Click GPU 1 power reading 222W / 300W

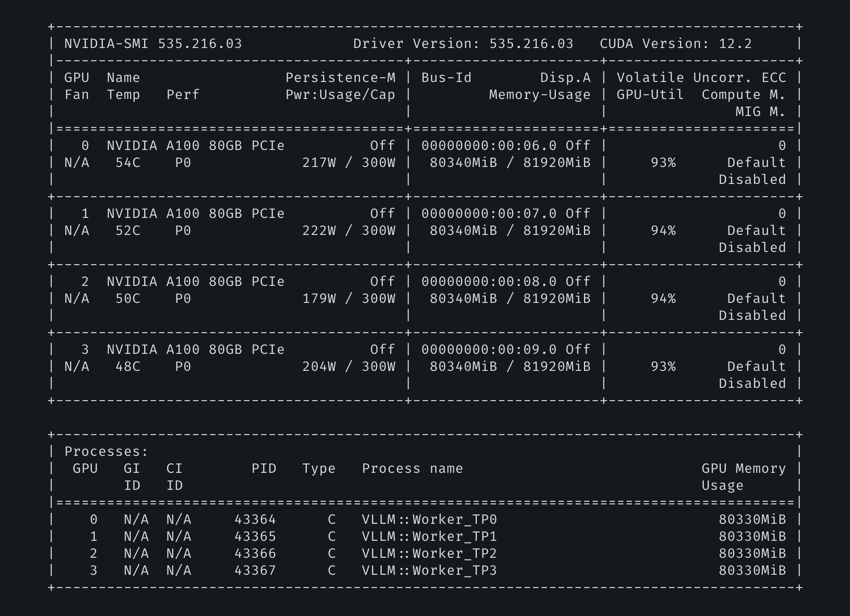point(348,231)
